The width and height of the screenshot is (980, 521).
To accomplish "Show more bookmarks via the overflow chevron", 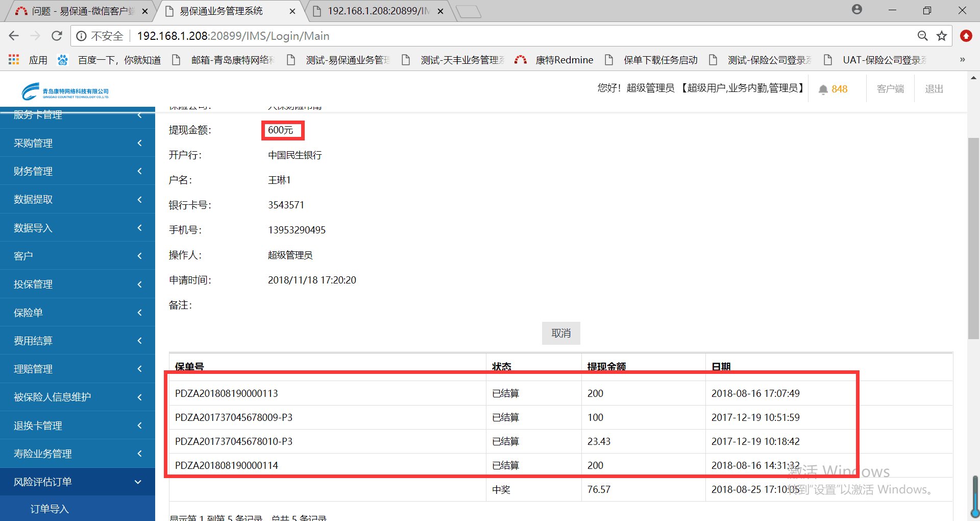I will [963, 60].
